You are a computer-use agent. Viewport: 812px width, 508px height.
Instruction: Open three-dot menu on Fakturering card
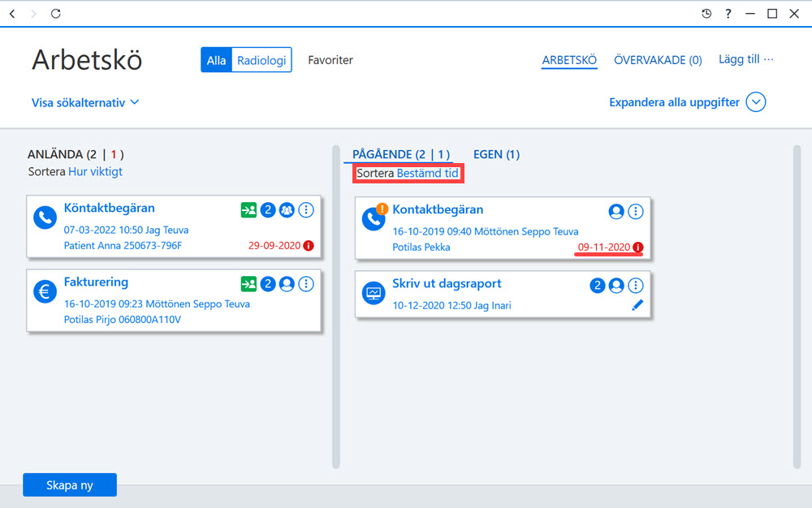pos(306,284)
